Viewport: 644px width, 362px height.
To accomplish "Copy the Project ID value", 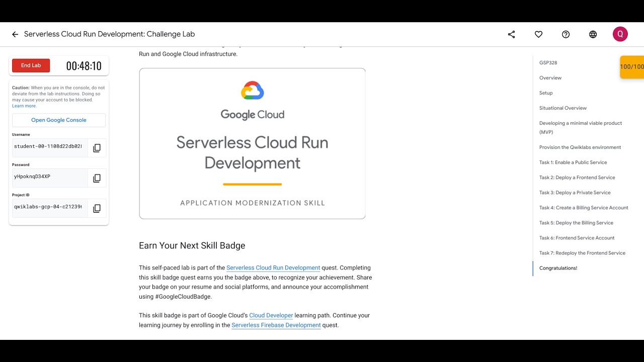I will coord(97,208).
